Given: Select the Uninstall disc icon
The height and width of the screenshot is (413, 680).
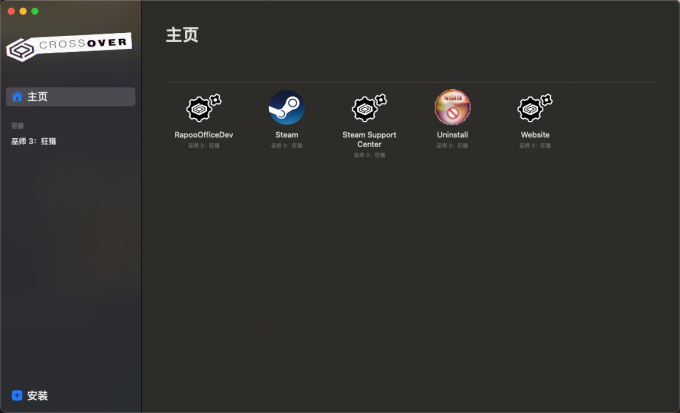Looking at the screenshot, I should tap(452, 107).
